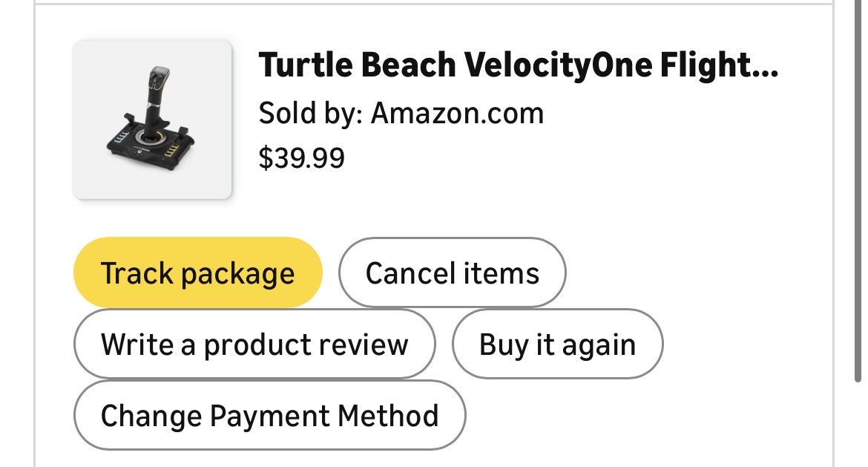Viewport: 868px width, 467px height.
Task: Select Cancel items
Action: [453, 272]
